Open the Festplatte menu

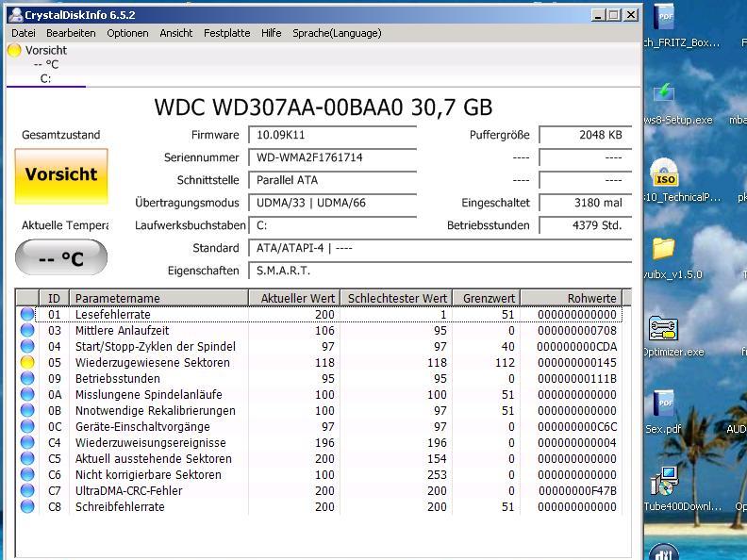226,33
